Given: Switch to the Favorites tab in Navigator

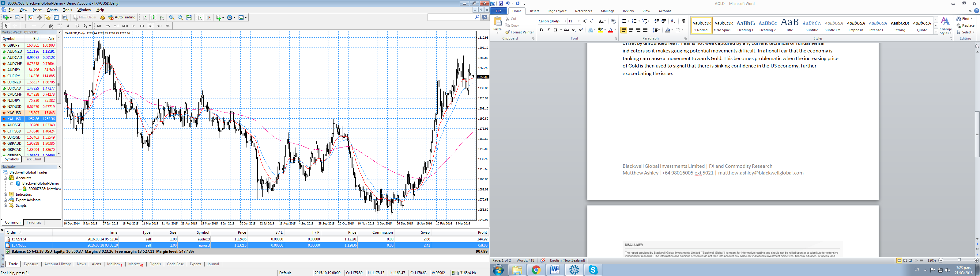Looking at the screenshot, I should point(33,222).
